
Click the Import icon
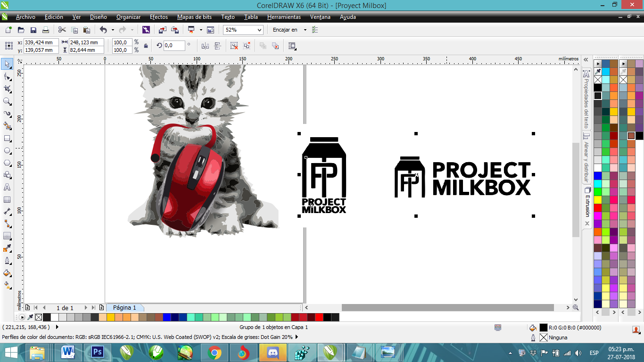point(163,30)
